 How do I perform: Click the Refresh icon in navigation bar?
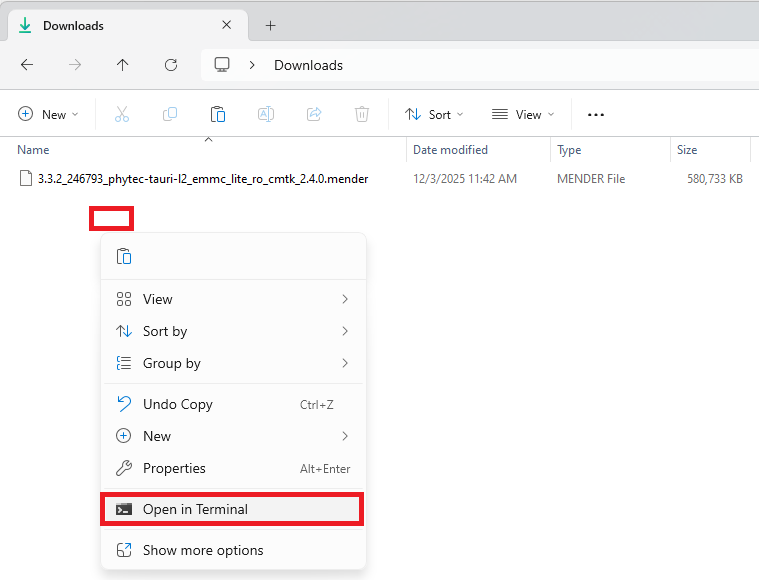pyautogui.click(x=171, y=65)
